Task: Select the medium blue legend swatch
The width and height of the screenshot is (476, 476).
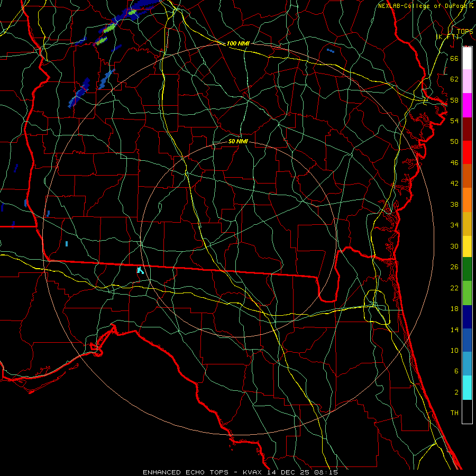Action: coord(467,340)
